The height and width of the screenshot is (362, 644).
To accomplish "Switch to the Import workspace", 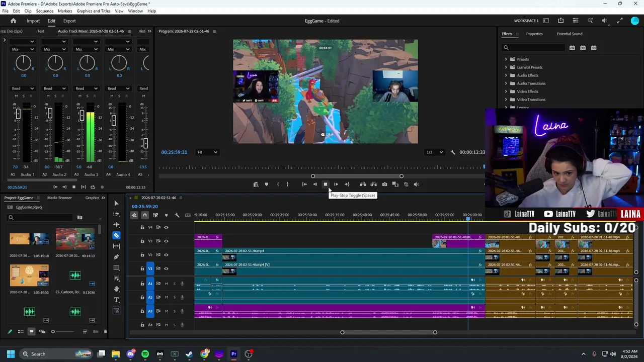I will pyautogui.click(x=33, y=21).
